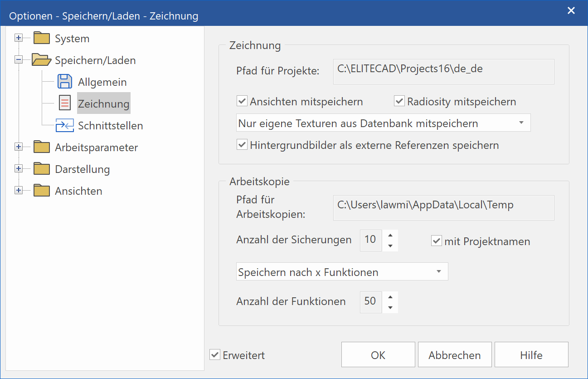Open the Speichern nach x Funktionen dropdown
Image resolution: width=588 pixels, height=379 pixels.
[x=438, y=271]
